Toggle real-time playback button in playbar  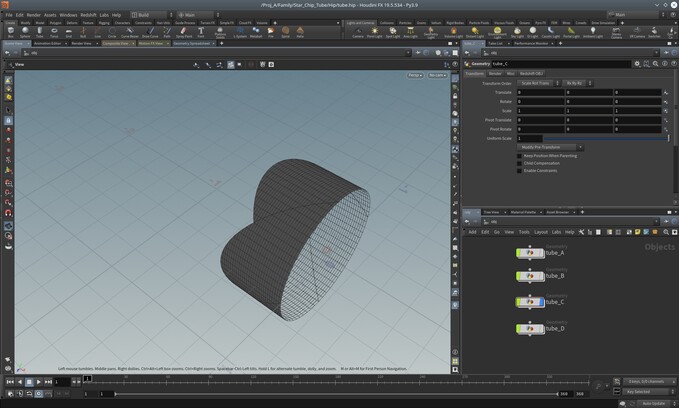pyautogui.click(x=39, y=394)
